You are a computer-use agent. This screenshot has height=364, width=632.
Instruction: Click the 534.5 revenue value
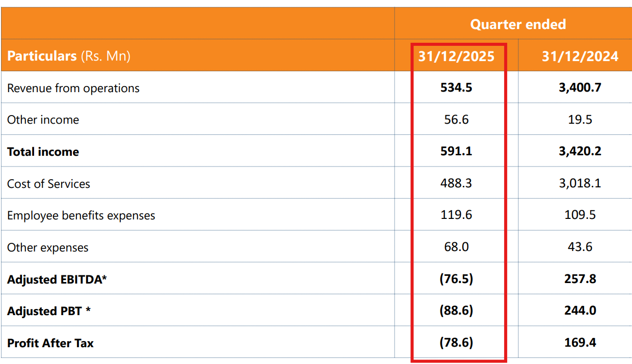click(x=456, y=88)
